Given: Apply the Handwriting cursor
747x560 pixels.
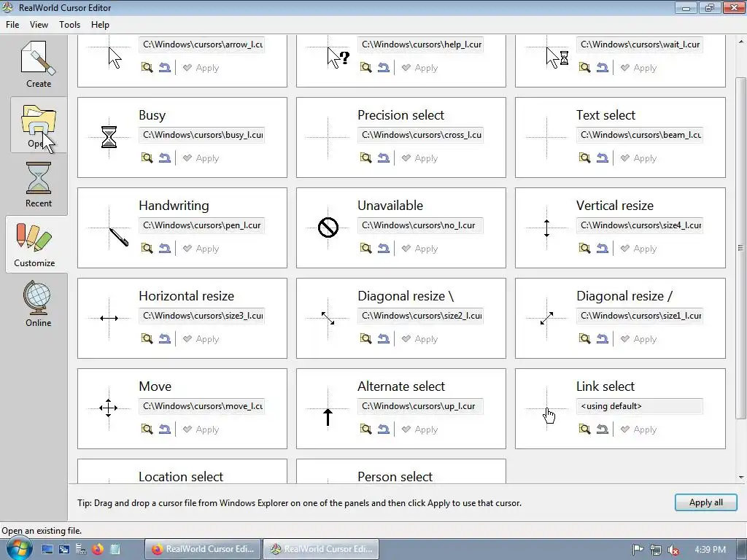Looking at the screenshot, I should tap(201, 249).
